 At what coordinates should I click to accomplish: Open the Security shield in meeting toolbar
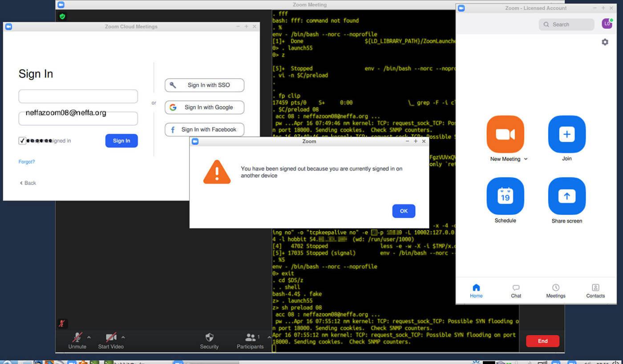click(x=209, y=338)
